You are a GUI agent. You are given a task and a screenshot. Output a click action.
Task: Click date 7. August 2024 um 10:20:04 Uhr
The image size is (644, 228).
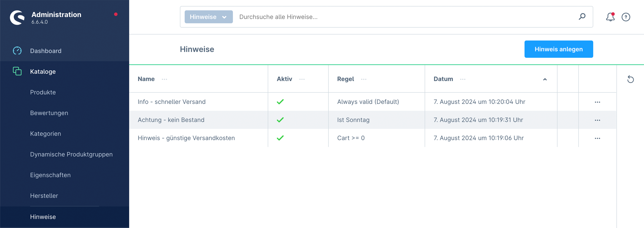point(479,102)
